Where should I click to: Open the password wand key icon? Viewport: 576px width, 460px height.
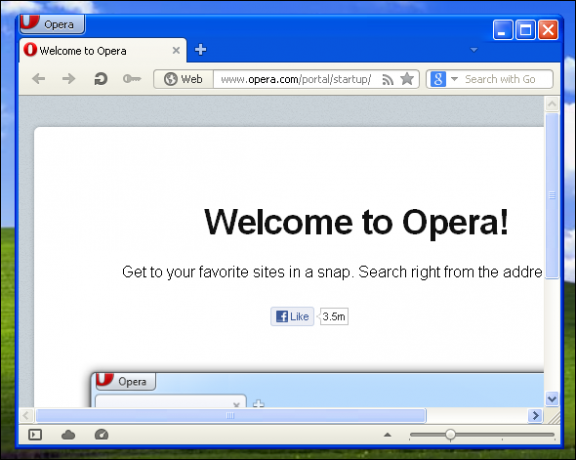(132, 79)
